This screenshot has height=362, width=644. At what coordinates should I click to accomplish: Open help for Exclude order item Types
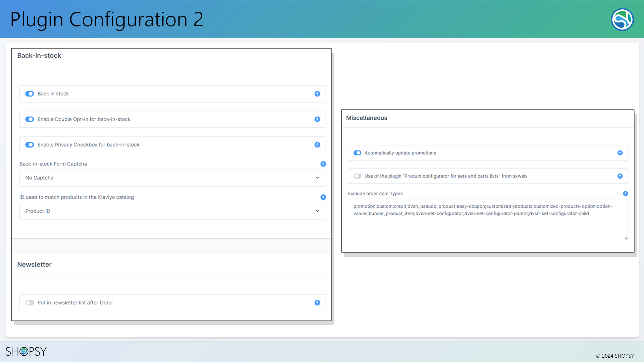626,194
